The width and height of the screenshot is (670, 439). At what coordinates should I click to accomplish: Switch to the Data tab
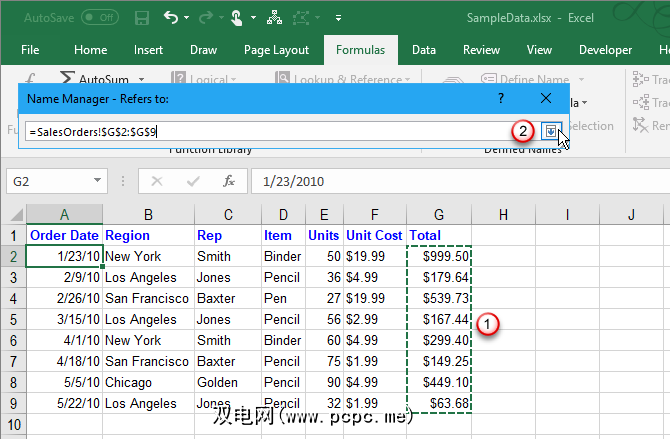(x=423, y=50)
